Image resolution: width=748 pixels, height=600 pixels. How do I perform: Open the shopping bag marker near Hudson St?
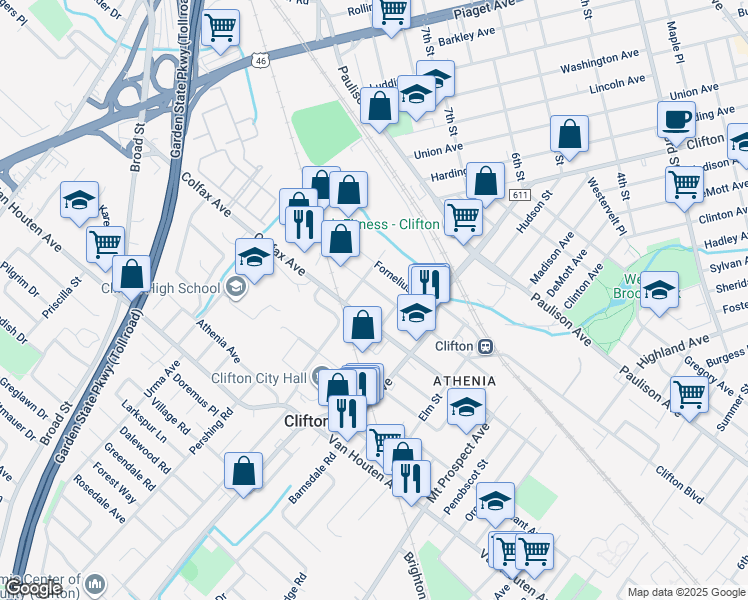click(x=569, y=134)
